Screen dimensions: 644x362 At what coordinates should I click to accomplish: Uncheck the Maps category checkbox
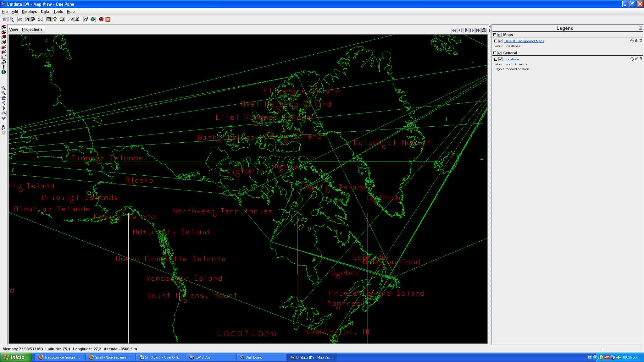(x=500, y=35)
